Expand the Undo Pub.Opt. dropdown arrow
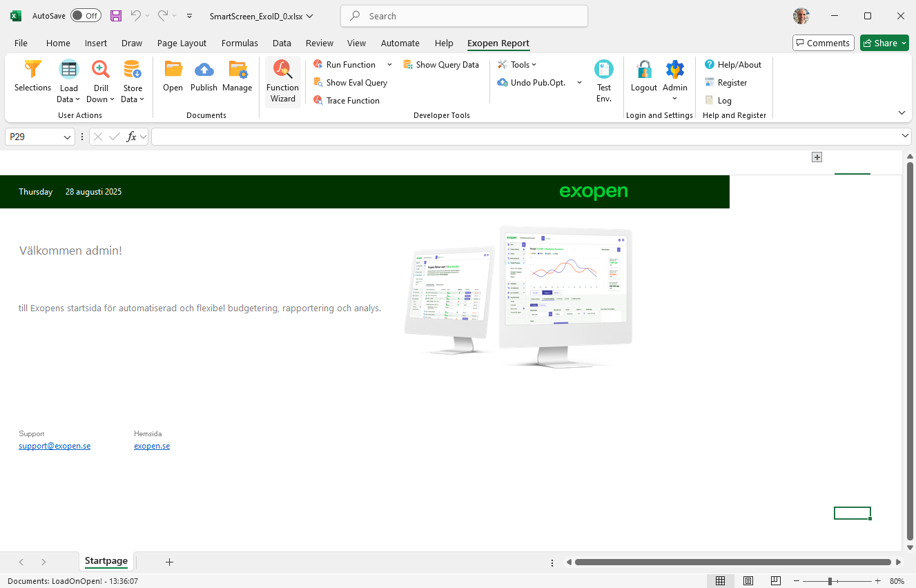 pos(579,83)
